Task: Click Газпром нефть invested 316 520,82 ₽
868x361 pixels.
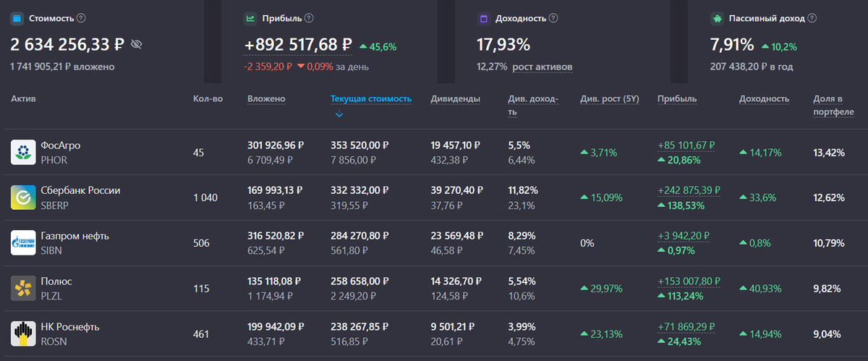Action: [276, 236]
